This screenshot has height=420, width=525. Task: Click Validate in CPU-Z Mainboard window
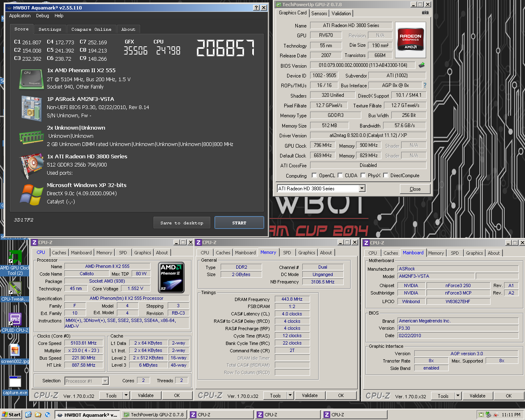pos(477,396)
